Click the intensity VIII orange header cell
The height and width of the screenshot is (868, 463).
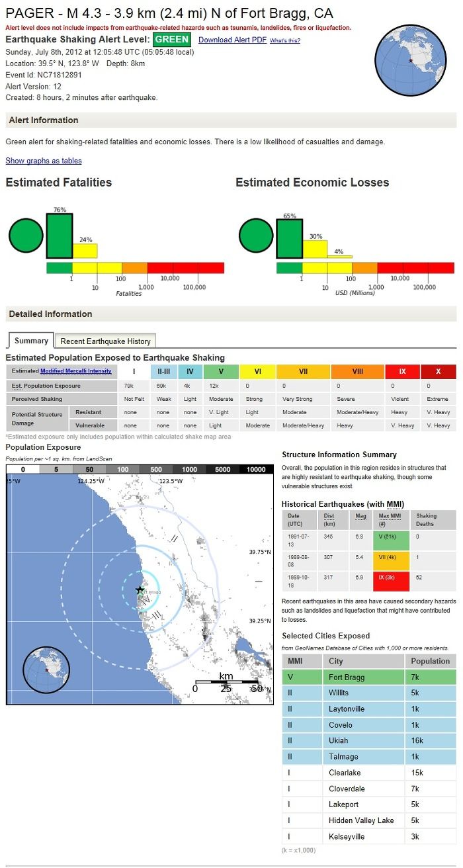[x=358, y=372]
